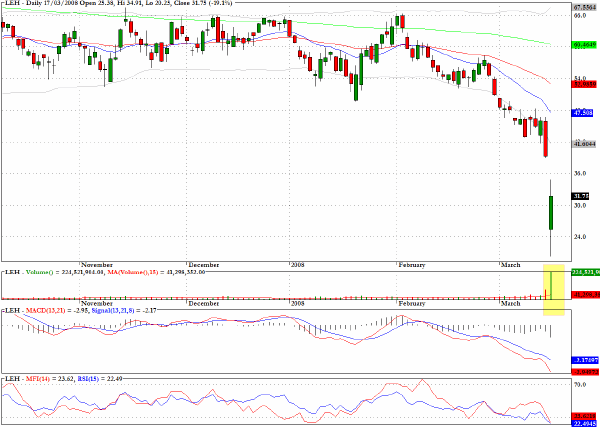Click the gray 41.0044 lower band tag
The width and height of the screenshot is (600, 427).
pos(584,144)
